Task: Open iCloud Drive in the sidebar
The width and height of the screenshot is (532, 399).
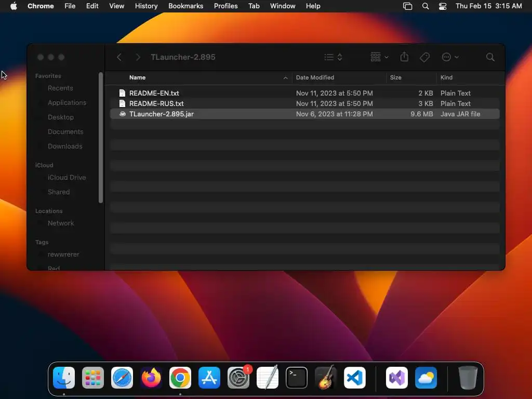Action: click(x=66, y=178)
